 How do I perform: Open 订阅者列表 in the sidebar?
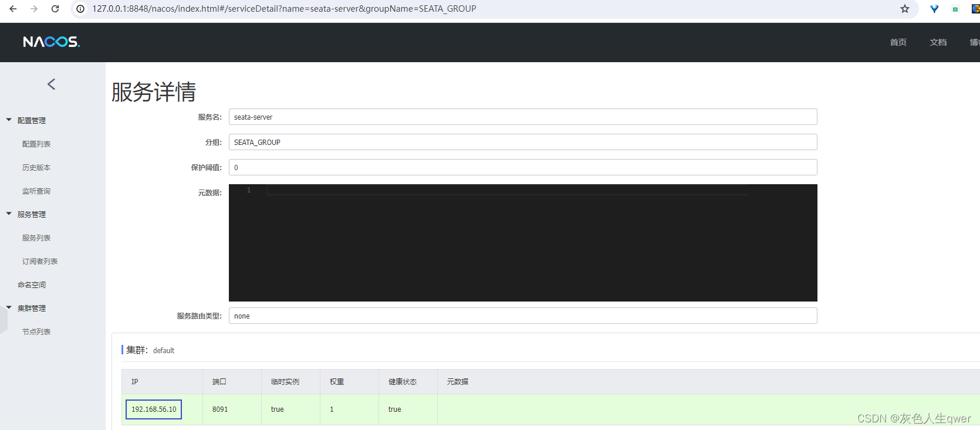(40, 261)
